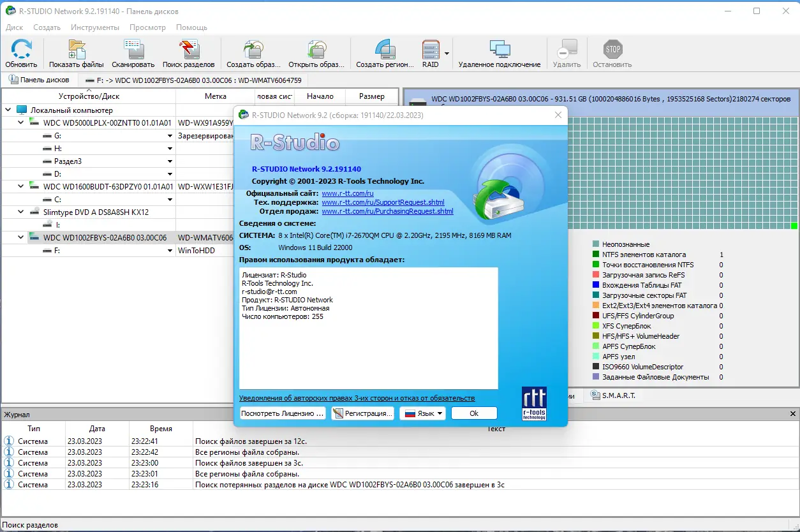
Task: Open dropdown arrow next to RAID
Action: [447, 54]
